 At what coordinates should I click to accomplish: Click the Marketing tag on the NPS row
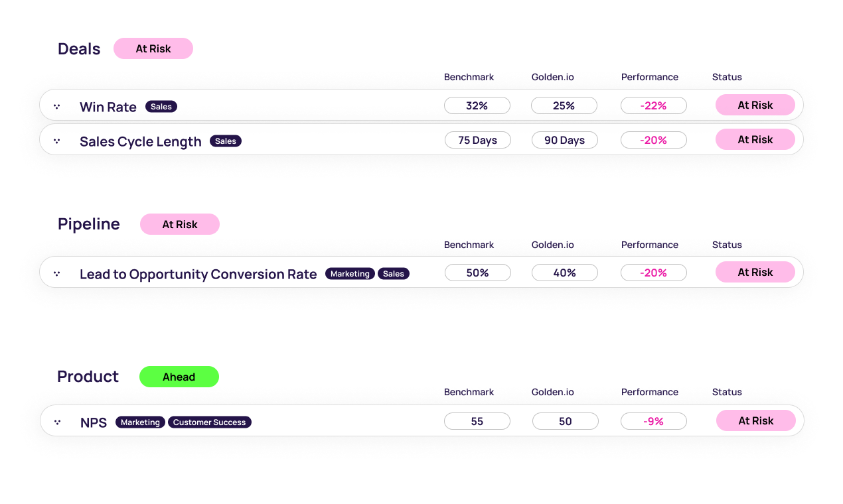[x=140, y=422]
